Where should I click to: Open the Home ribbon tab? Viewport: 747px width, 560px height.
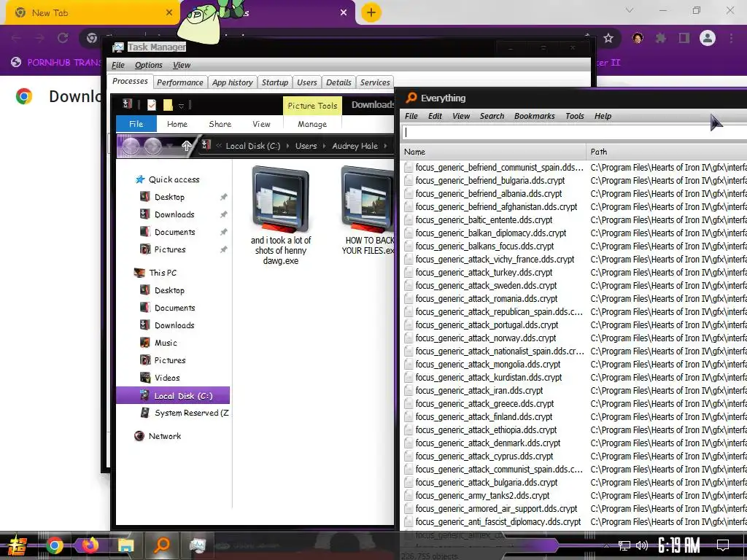coord(177,124)
